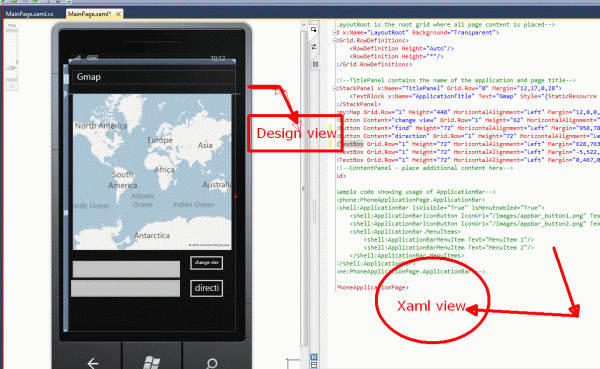Click the MenuItem 2 code line
Image resolution: width=600 pixels, height=369 pixels.
tap(448, 248)
